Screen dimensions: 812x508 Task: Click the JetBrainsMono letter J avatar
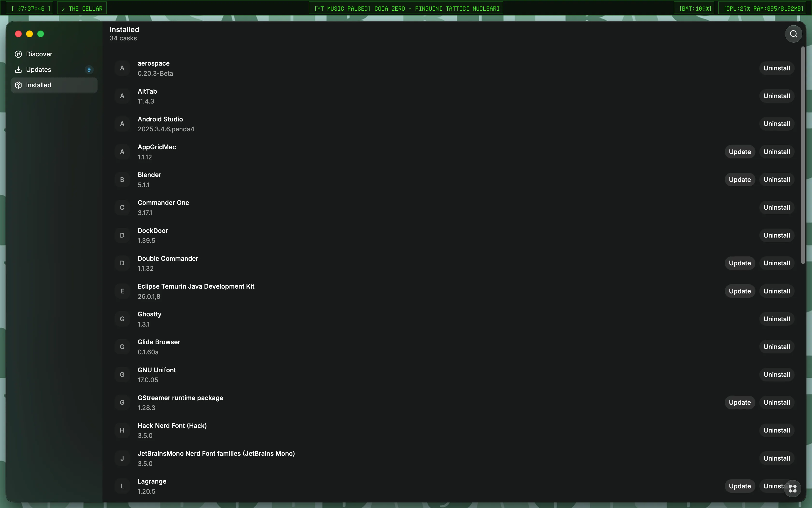pos(122,458)
